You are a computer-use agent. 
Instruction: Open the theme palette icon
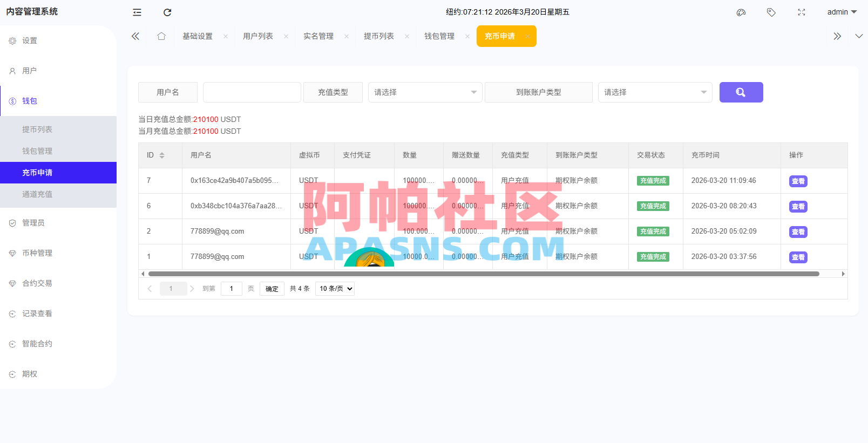[741, 12]
